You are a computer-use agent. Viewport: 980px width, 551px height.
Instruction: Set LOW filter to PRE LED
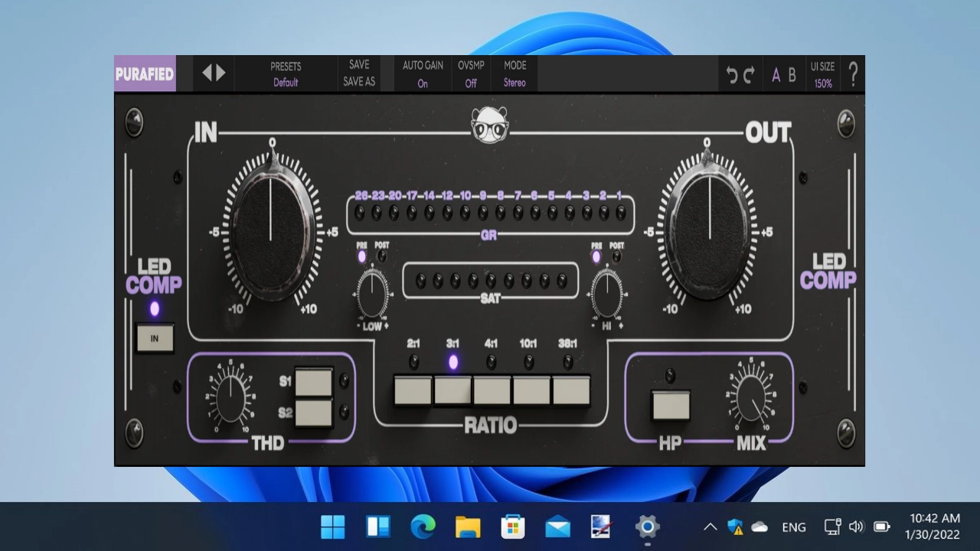pos(362,257)
